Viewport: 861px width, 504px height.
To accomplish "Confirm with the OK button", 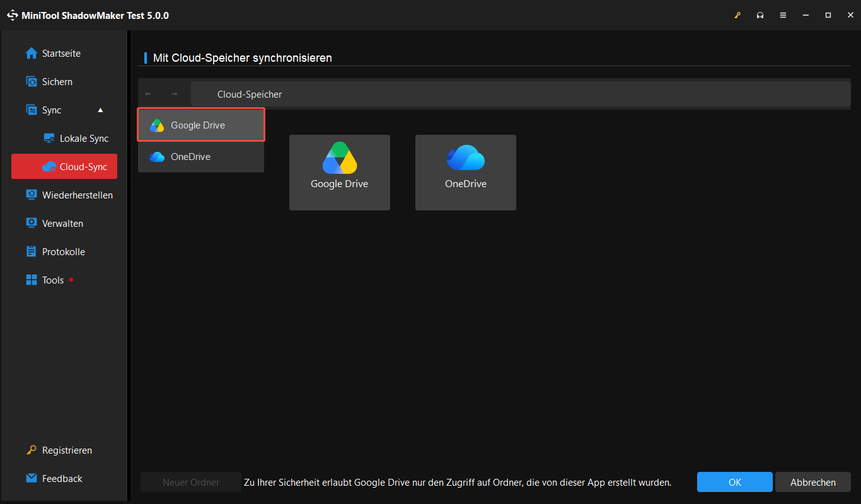I will (x=735, y=483).
